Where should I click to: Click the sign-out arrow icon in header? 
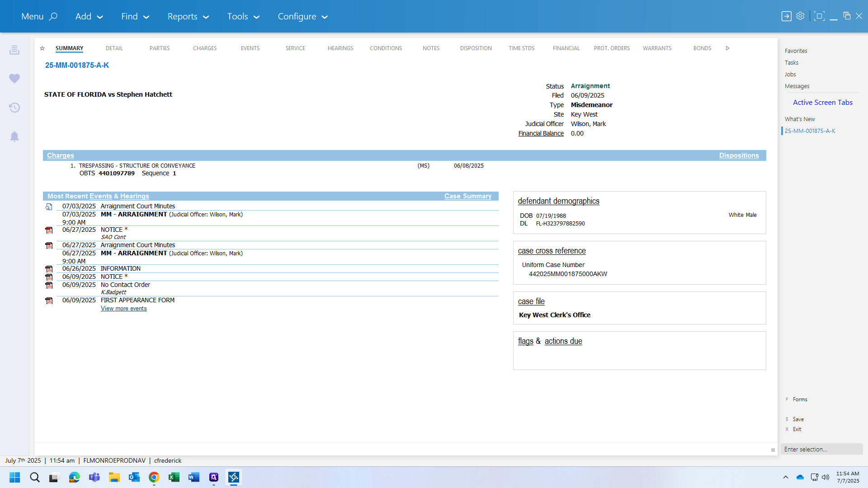786,16
